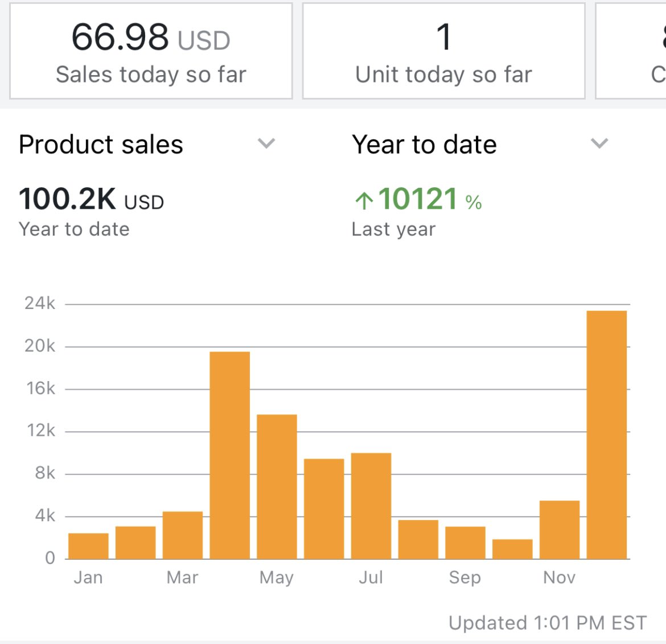Select the September sales bar
Viewport: 666px width, 644px height.
pyautogui.click(x=466, y=543)
